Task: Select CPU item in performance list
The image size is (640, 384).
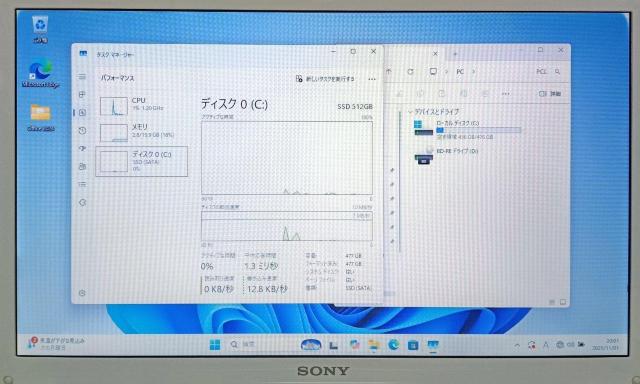Action: click(x=142, y=105)
